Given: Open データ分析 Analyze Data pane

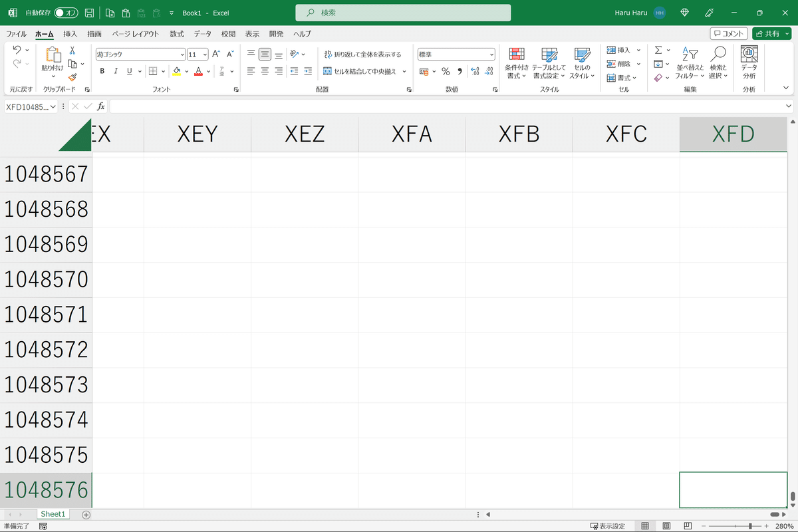Looking at the screenshot, I should click(749, 63).
